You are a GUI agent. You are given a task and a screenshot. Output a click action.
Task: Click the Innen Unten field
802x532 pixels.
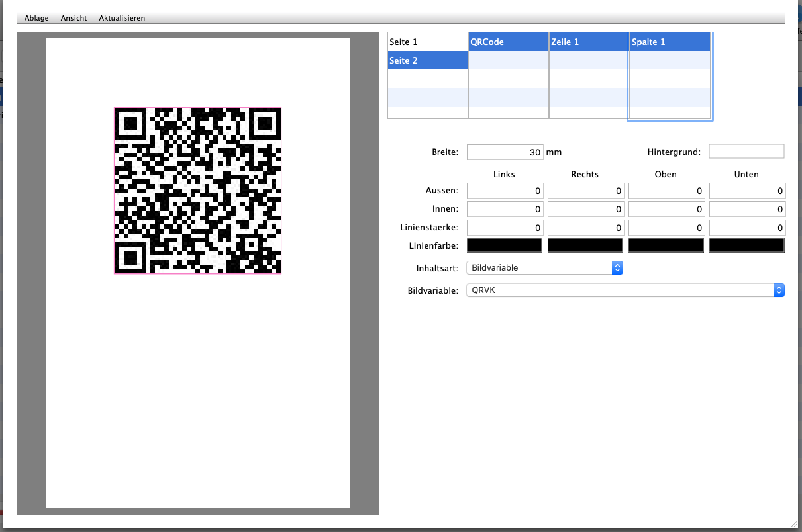click(x=748, y=209)
